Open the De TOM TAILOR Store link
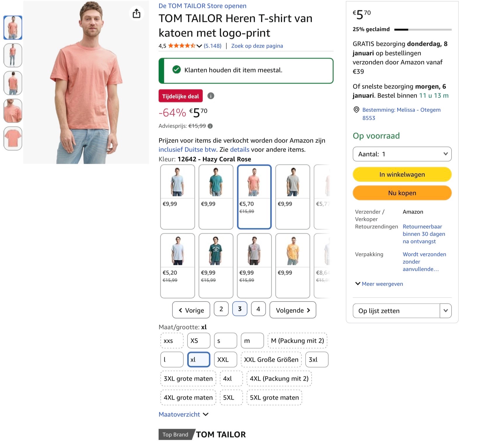 click(202, 6)
